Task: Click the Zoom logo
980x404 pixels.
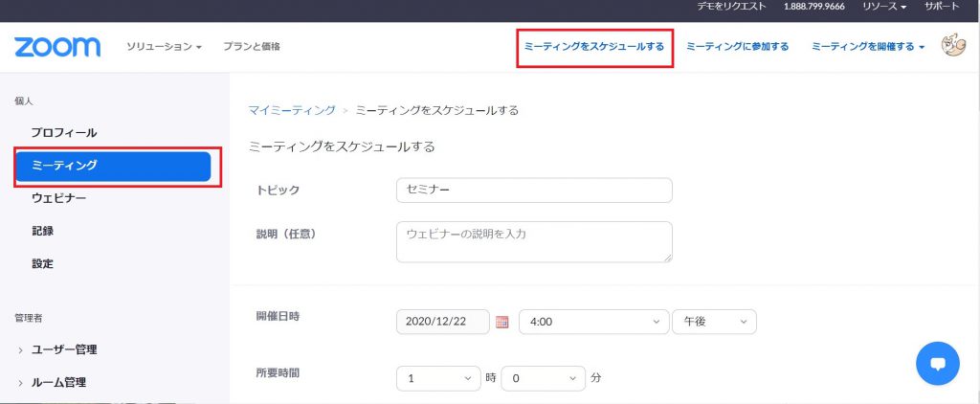Action: click(57, 47)
